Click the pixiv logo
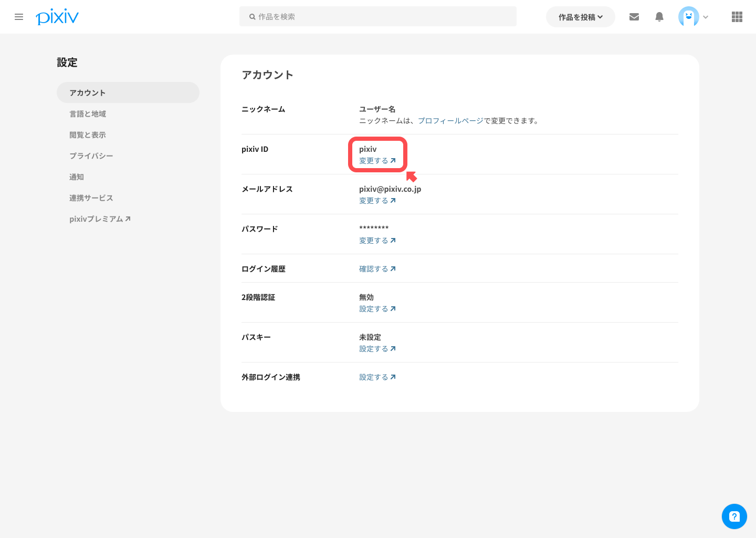The width and height of the screenshot is (756, 538). 57,17
